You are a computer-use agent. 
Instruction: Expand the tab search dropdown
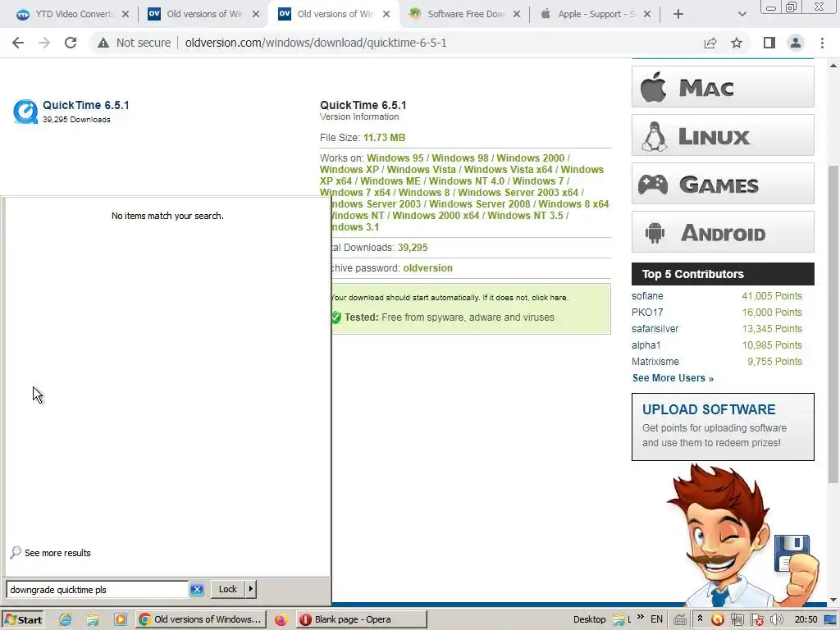(x=742, y=14)
